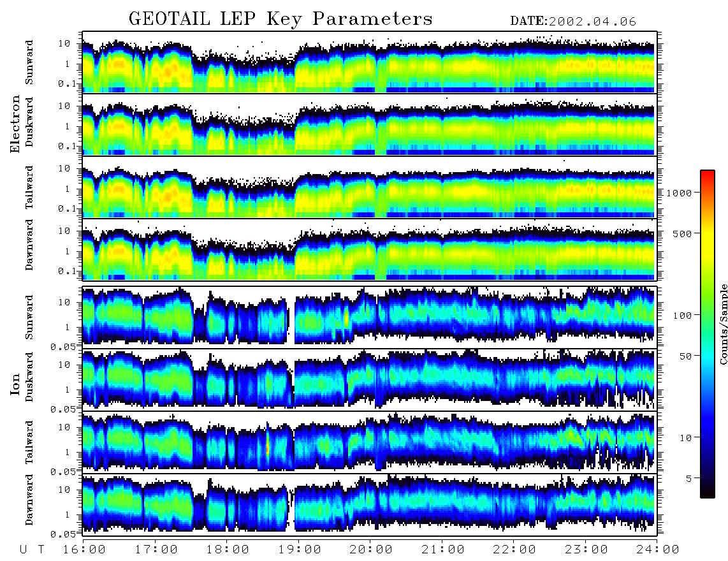This screenshot has width=728, height=561.
Task: Click the Electron 'Duskward' panel label
Action: pos(29,122)
